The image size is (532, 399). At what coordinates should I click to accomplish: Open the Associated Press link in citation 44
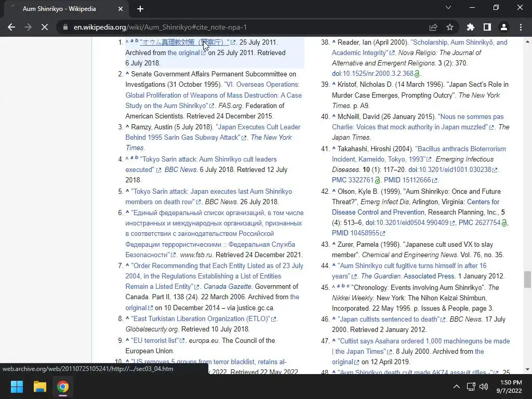point(429,276)
